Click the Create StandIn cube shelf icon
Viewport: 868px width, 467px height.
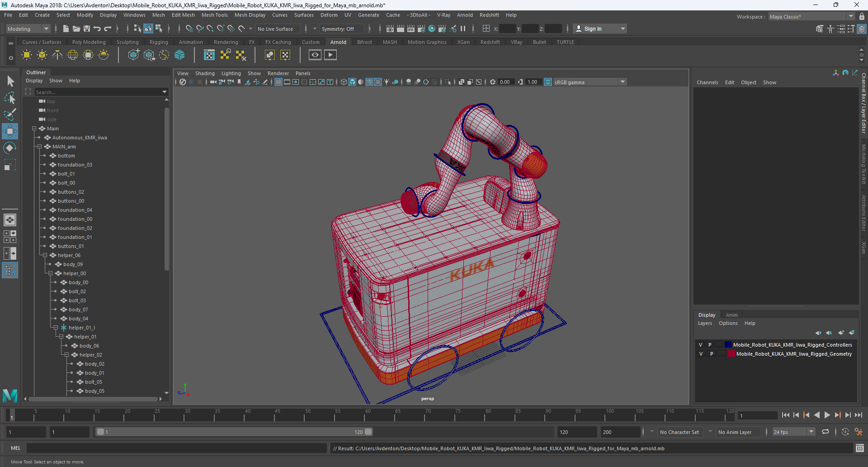[x=134, y=55]
